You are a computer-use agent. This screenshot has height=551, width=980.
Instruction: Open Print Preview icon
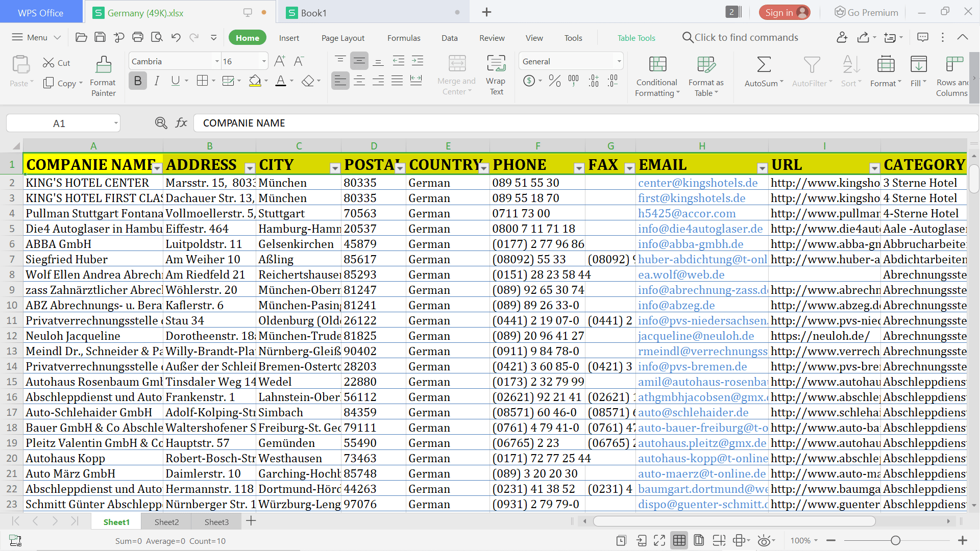click(x=157, y=37)
